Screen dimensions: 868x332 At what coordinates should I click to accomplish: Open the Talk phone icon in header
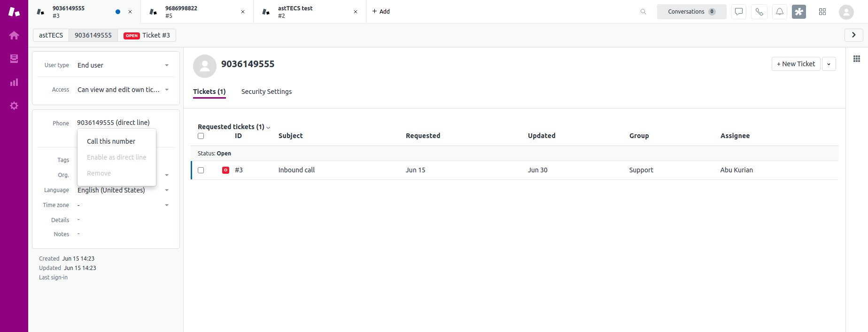click(x=759, y=12)
